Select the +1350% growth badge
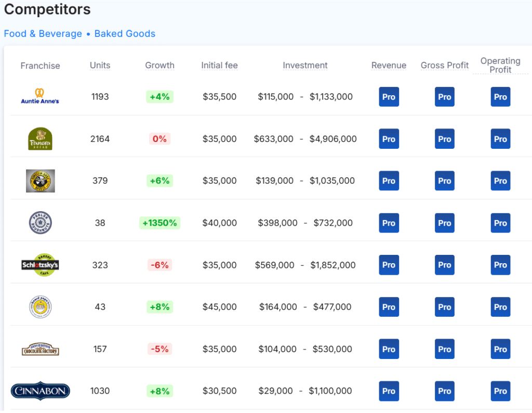Image resolution: width=532 pixels, height=413 pixels. pyautogui.click(x=160, y=223)
